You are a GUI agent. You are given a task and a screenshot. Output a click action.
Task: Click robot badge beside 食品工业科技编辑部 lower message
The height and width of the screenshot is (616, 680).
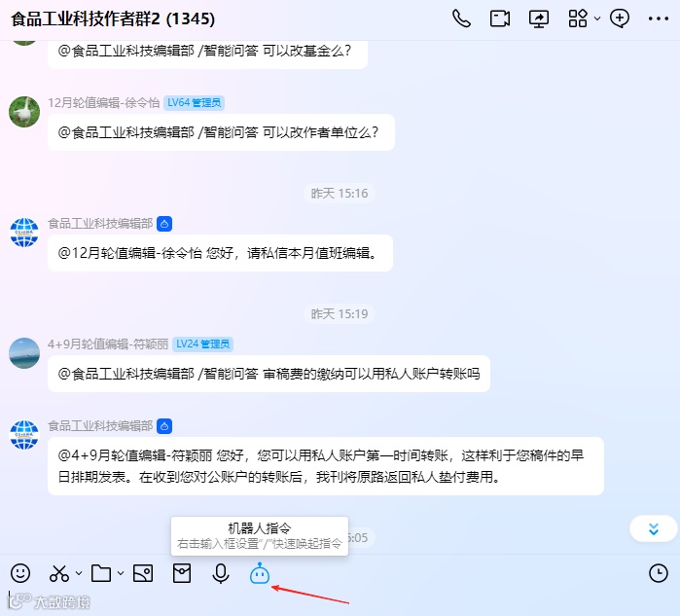[x=164, y=426]
